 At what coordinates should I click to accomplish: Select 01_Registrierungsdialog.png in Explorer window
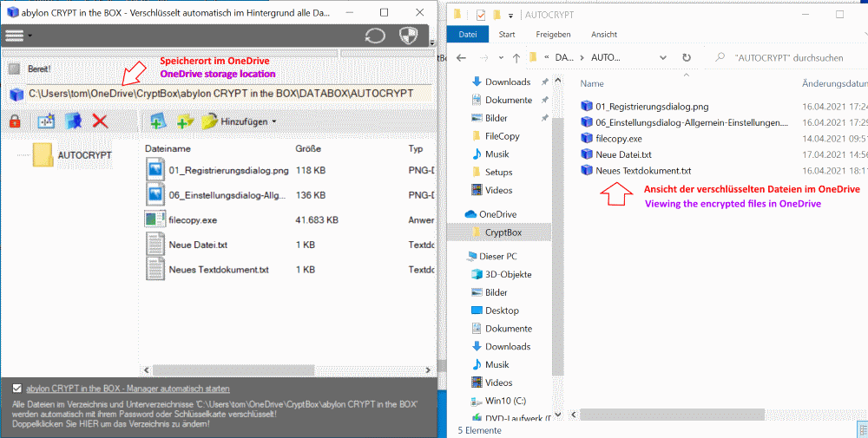coord(652,107)
